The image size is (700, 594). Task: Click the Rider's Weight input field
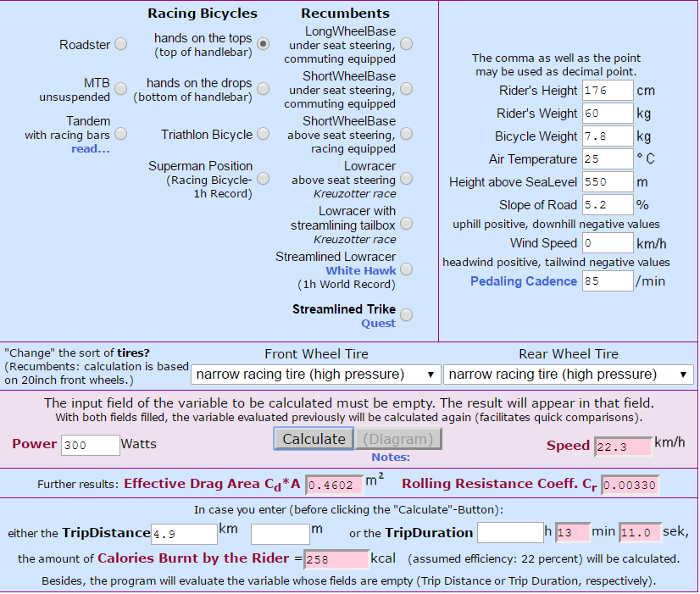(x=608, y=114)
